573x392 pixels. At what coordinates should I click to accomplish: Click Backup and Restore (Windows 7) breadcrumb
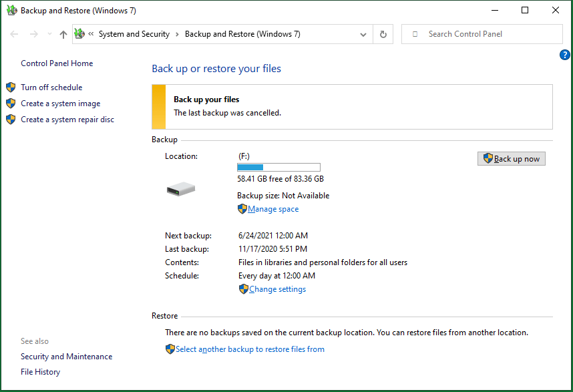click(x=242, y=34)
